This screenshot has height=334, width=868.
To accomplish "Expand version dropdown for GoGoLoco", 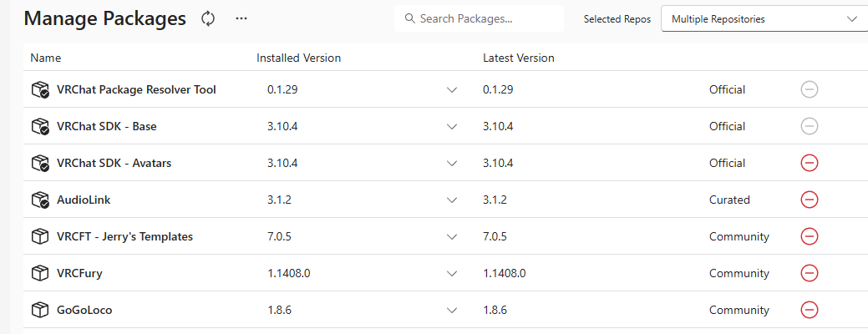I will (x=452, y=311).
